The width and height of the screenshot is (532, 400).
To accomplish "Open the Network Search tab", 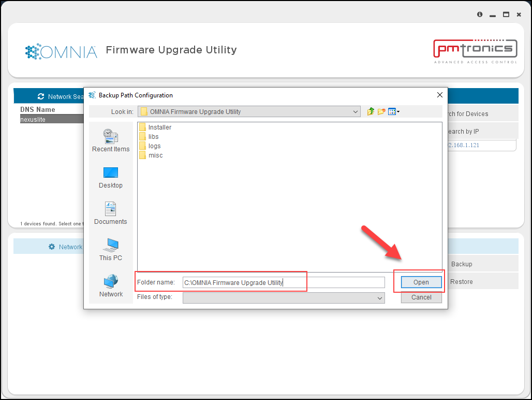I will 49,96.
